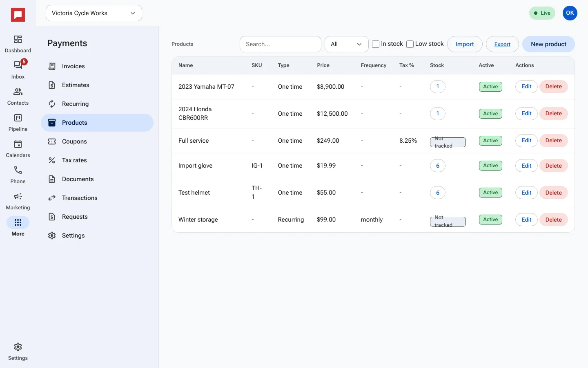Viewport: 588px width, 368px height.
Task: Click the red chat logo icon
Action: [x=18, y=15]
